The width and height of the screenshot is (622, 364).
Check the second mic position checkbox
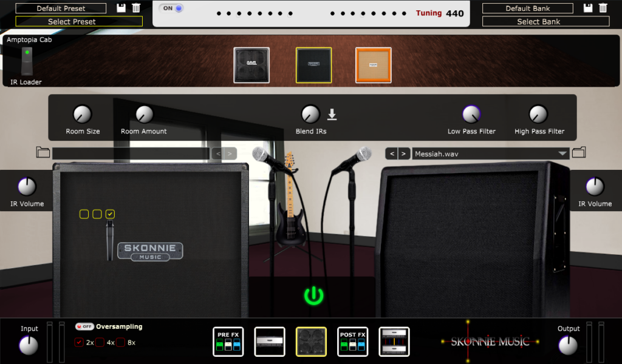click(97, 214)
